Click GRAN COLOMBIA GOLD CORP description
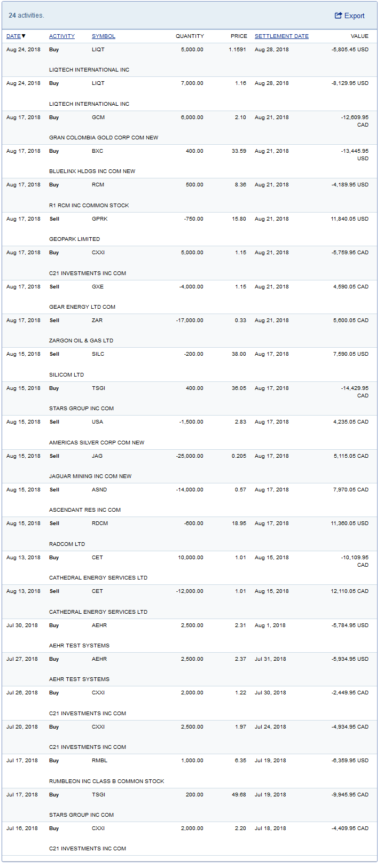Screen dimensions: 384x868 pyautogui.click(x=104, y=138)
